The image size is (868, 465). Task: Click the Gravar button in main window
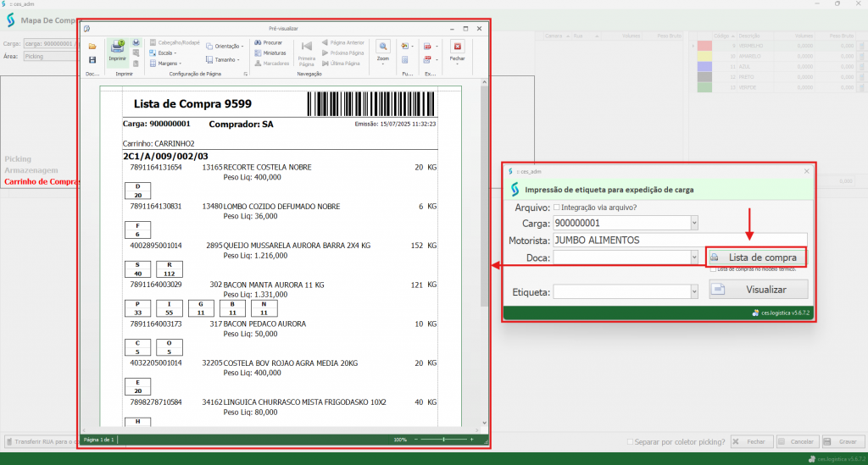843,442
